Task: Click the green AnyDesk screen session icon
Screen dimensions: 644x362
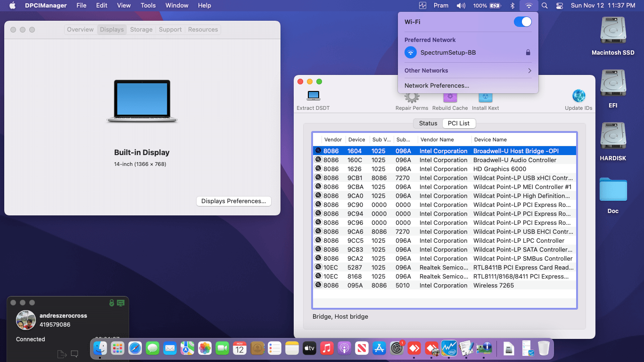Action: point(121,303)
